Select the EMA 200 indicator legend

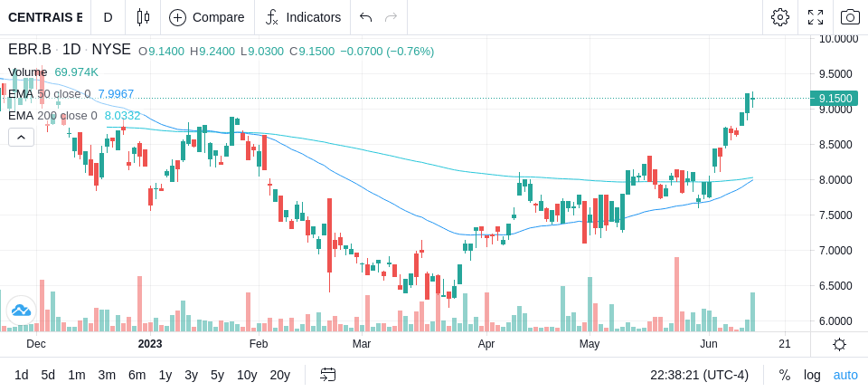(52, 115)
